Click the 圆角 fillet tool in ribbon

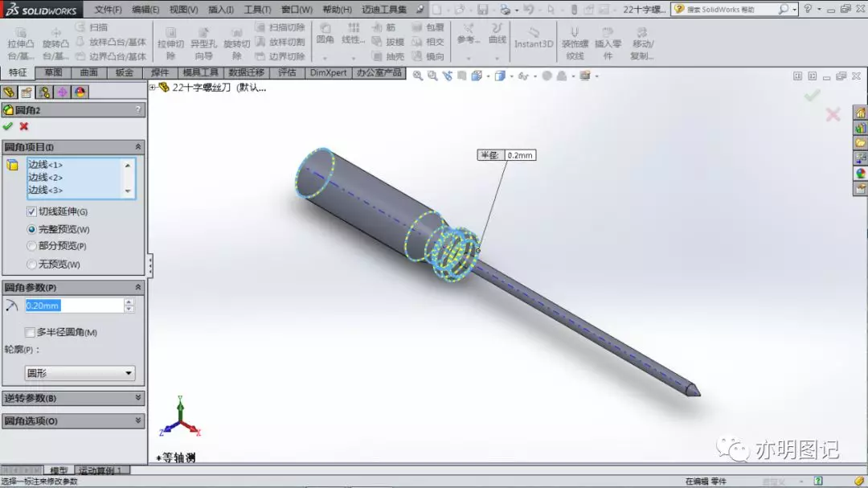(x=325, y=33)
